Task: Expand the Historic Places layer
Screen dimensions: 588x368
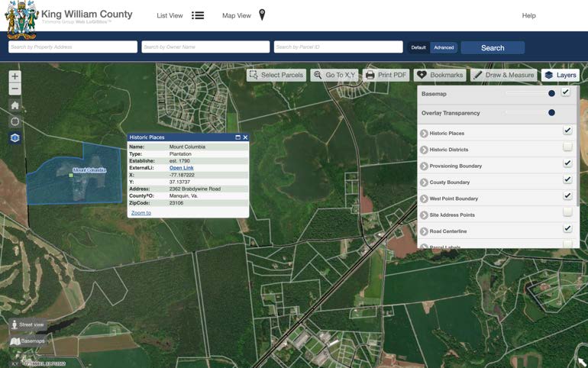Action: 424,134
